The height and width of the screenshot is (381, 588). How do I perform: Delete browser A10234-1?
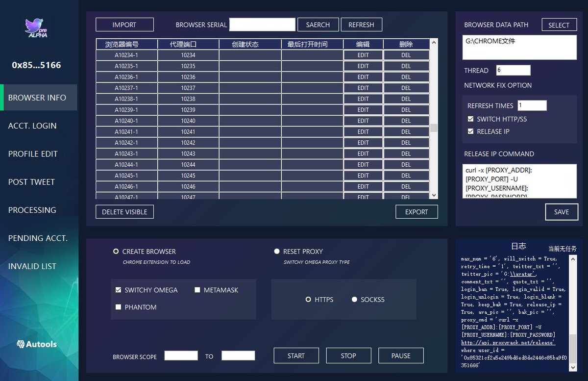pos(406,55)
